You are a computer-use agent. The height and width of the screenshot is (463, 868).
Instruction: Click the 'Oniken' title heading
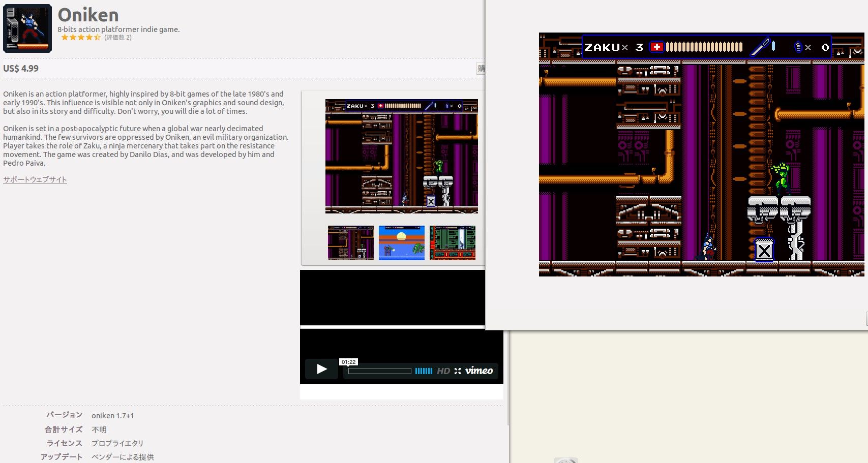click(88, 15)
